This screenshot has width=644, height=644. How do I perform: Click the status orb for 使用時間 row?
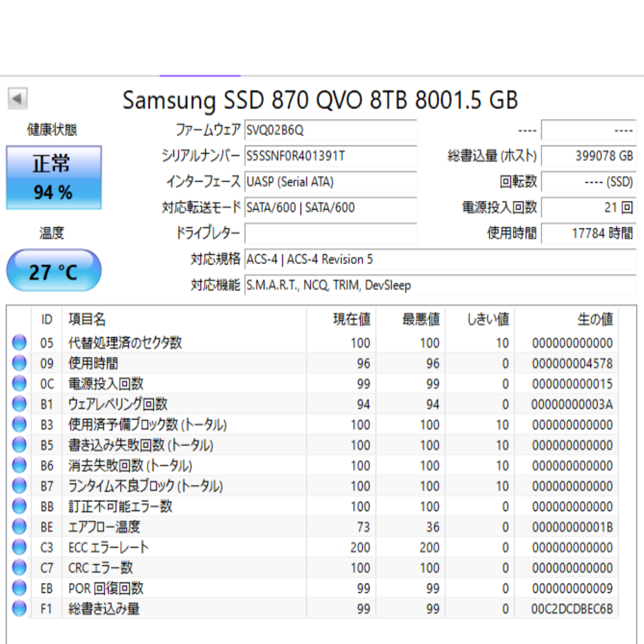(x=19, y=363)
